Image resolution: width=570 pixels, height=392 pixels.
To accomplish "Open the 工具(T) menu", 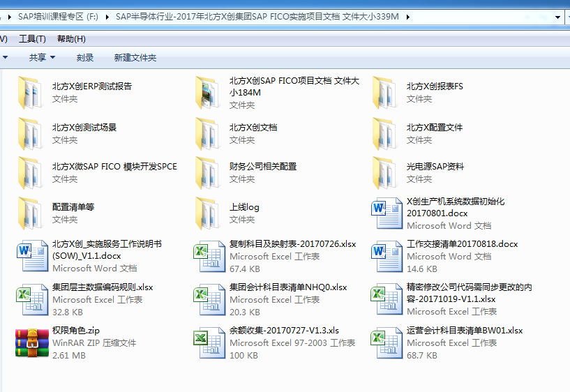I will 32,39.
